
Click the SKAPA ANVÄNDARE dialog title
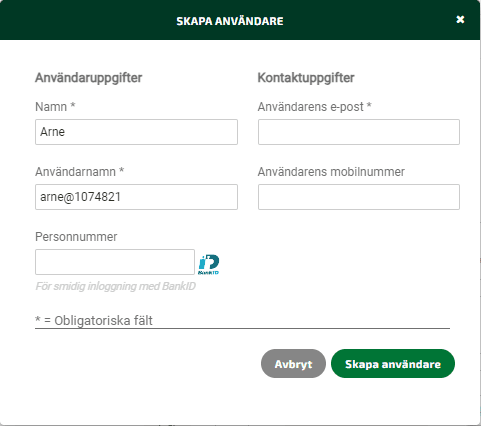(x=230, y=21)
